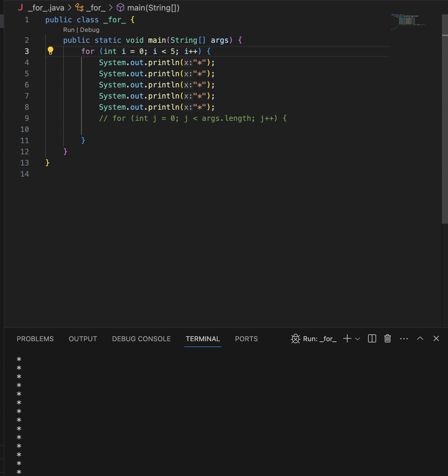Click the 'for (int i = 0' loop line
Screen dimensions: 448x476
click(146, 51)
